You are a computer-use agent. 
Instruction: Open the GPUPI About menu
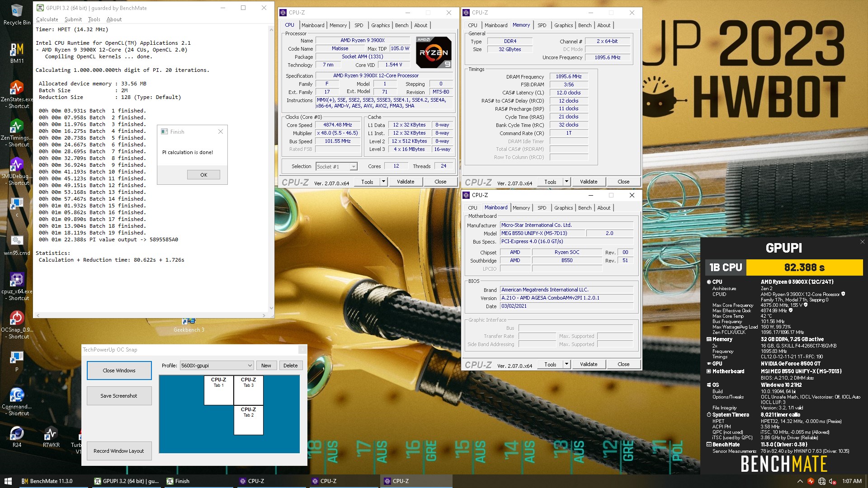pyautogui.click(x=114, y=19)
